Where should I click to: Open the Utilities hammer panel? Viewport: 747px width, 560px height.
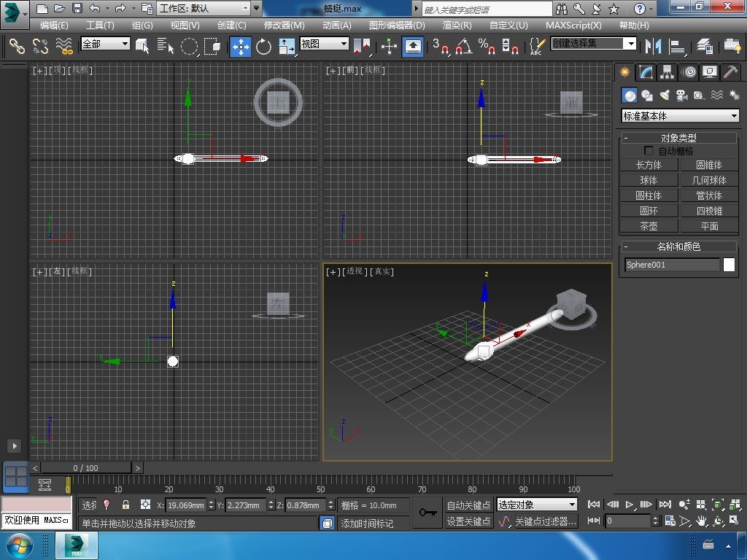730,72
